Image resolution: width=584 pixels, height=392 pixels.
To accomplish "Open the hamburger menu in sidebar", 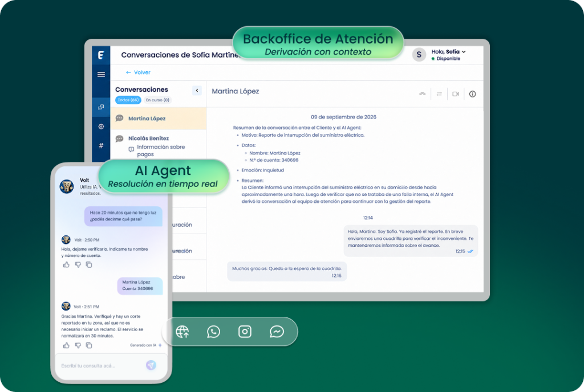I will pos(101,75).
